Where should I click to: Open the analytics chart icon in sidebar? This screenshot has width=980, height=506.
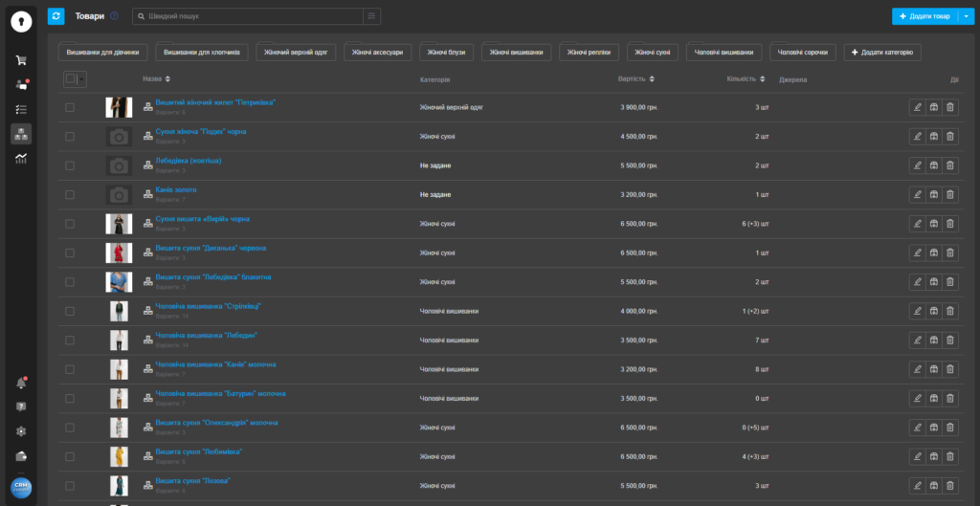pos(21,158)
